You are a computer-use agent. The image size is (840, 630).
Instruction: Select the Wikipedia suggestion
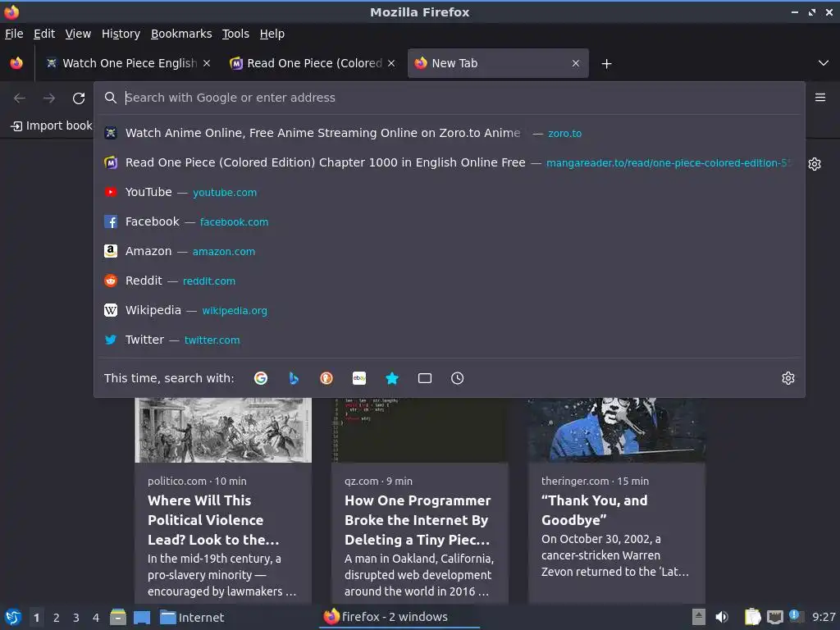[449, 310]
